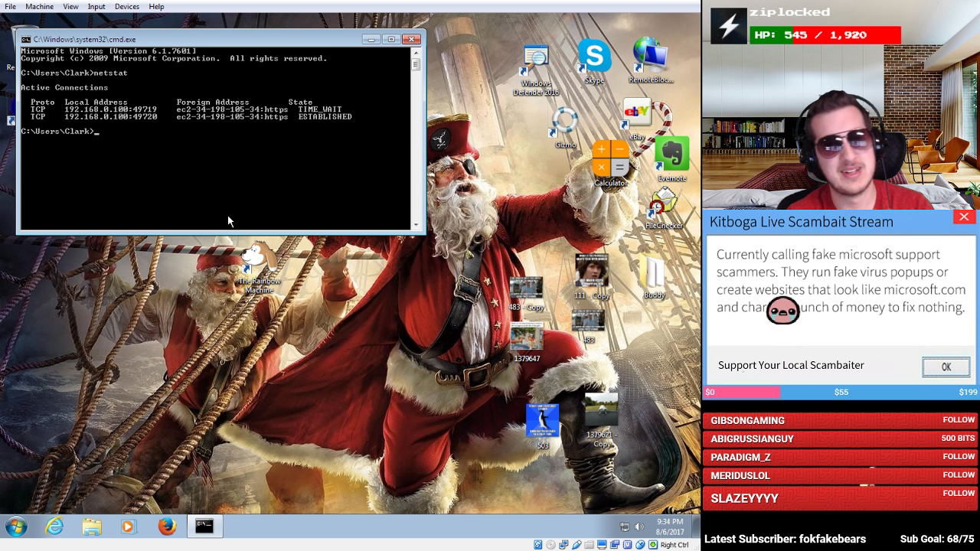This screenshot has width=980, height=551.
Task: Close the cmd.exe window
Action: [412, 39]
